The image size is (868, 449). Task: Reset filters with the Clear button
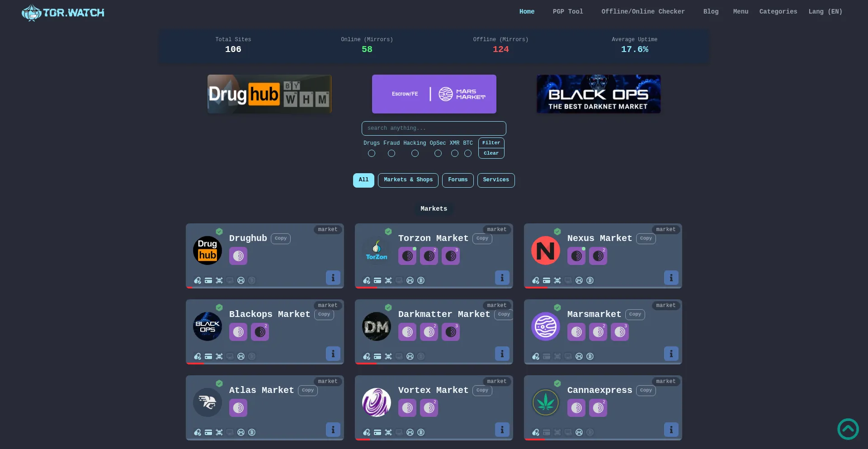[491, 153]
